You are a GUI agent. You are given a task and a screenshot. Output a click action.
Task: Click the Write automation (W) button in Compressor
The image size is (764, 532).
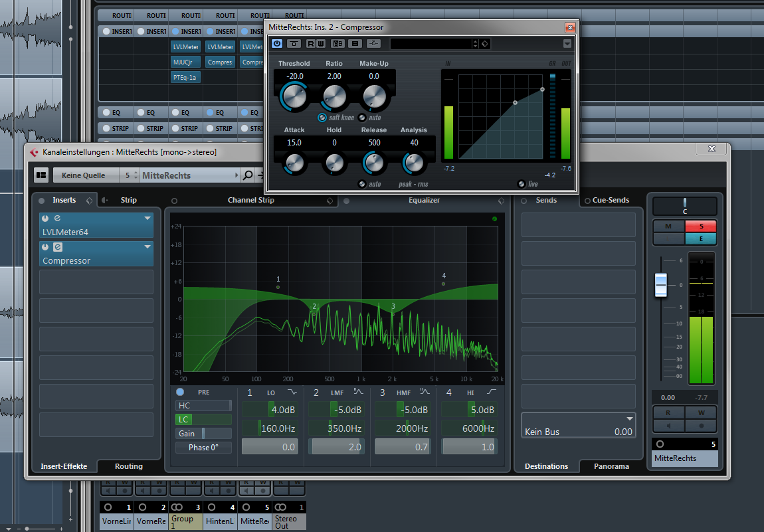tap(321, 44)
